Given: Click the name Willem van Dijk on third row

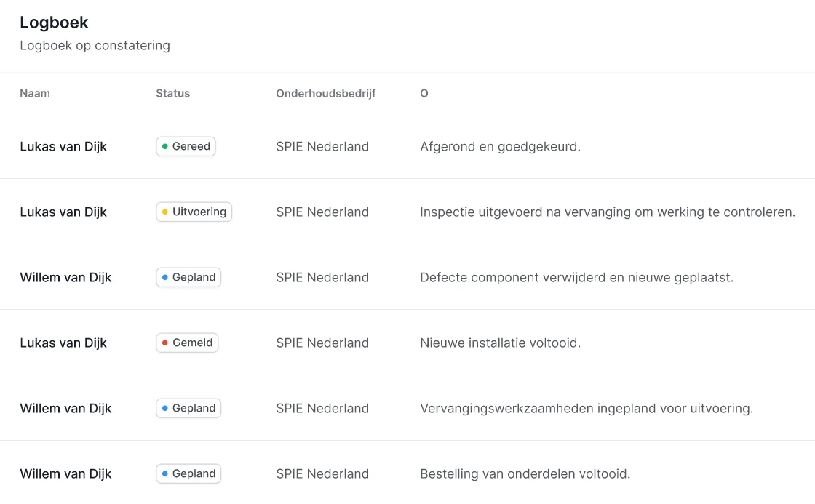Looking at the screenshot, I should (x=65, y=277).
